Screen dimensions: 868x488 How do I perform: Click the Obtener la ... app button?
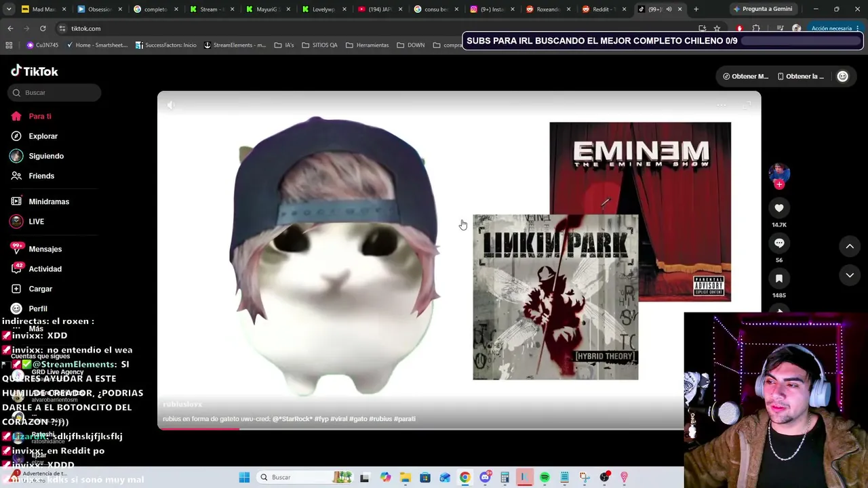[x=801, y=77]
